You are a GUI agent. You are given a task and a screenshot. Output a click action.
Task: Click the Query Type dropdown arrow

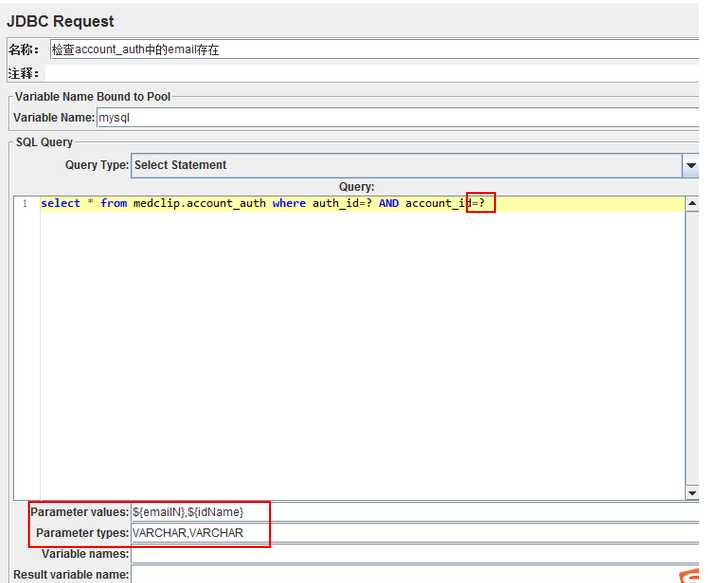[690, 165]
